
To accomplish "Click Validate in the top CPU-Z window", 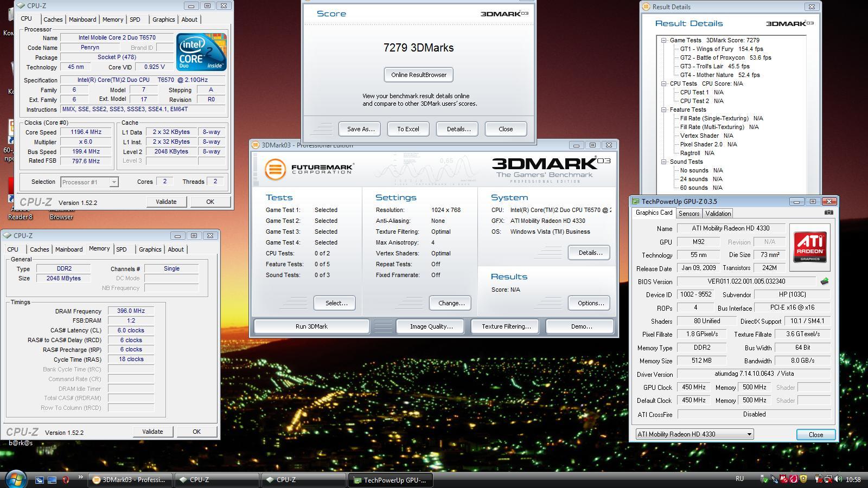I will click(166, 202).
